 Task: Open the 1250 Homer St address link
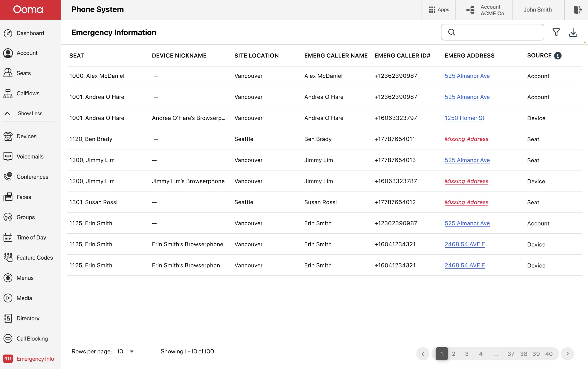[464, 118]
